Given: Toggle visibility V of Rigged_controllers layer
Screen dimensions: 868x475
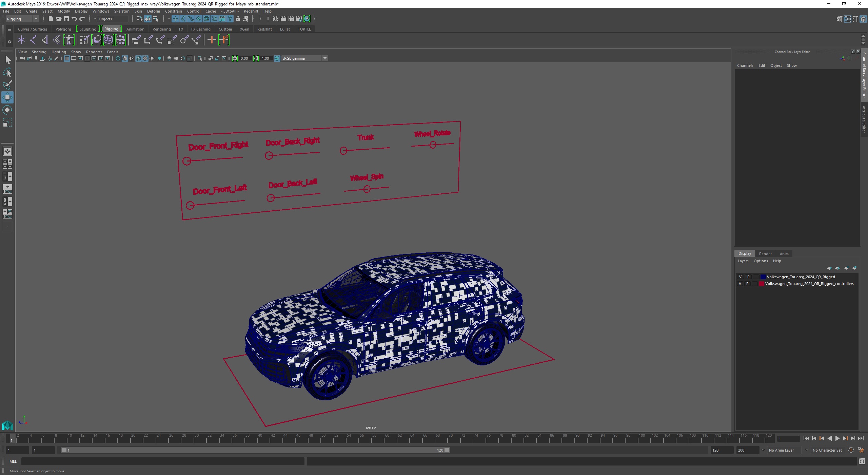Looking at the screenshot, I should (x=740, y=284).
